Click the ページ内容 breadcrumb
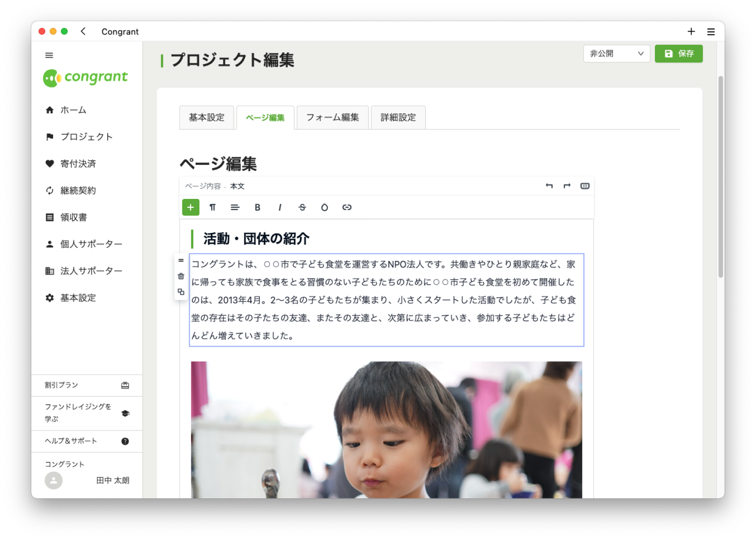Image resolution: width=756 pixels, height=540 pixels. point(203,186)
